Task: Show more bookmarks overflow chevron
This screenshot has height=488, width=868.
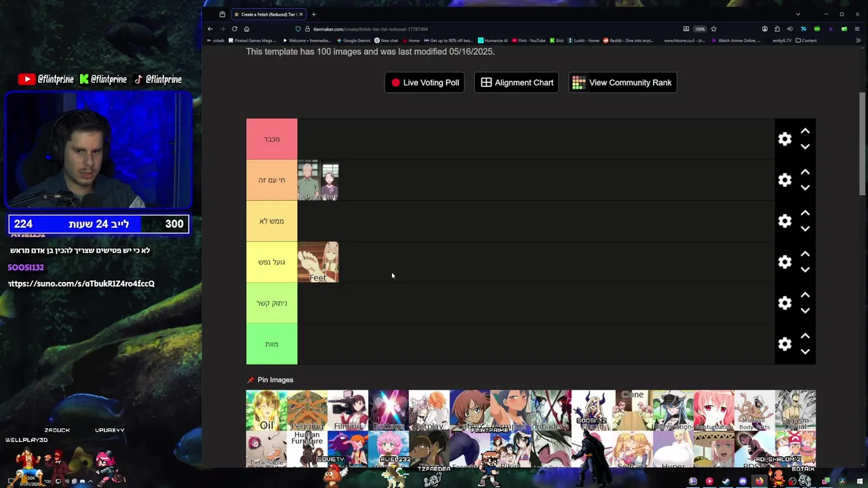Action: click(859, 41)
